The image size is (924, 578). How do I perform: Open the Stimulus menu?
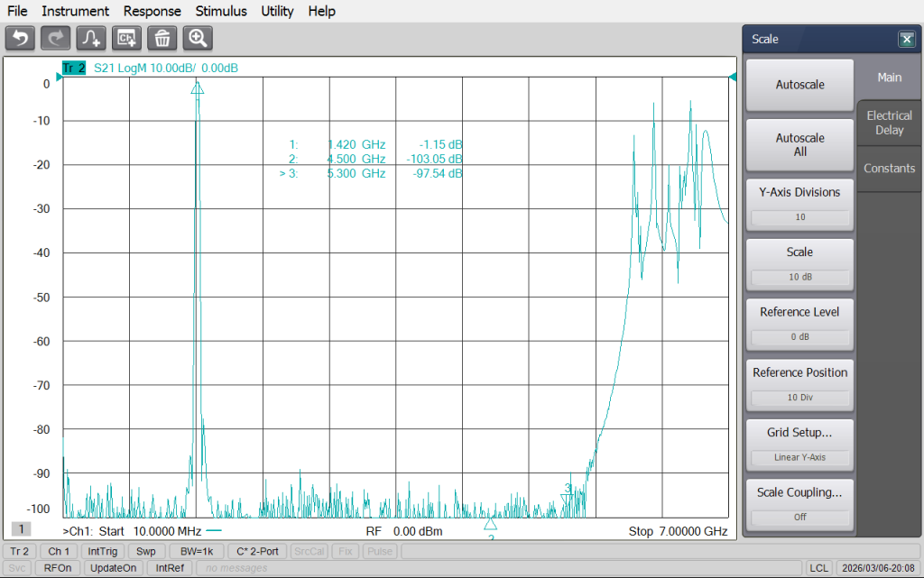[221, 11]
